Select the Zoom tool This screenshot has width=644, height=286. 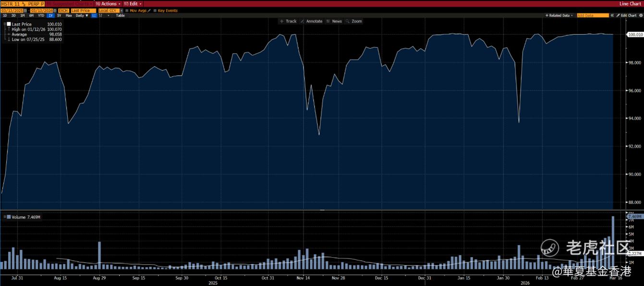(x=353, y=21)
